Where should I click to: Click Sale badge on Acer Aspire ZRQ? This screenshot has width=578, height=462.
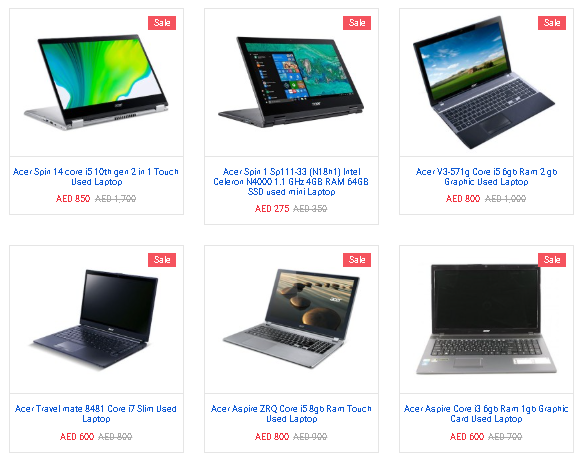(x=357, y=260)
